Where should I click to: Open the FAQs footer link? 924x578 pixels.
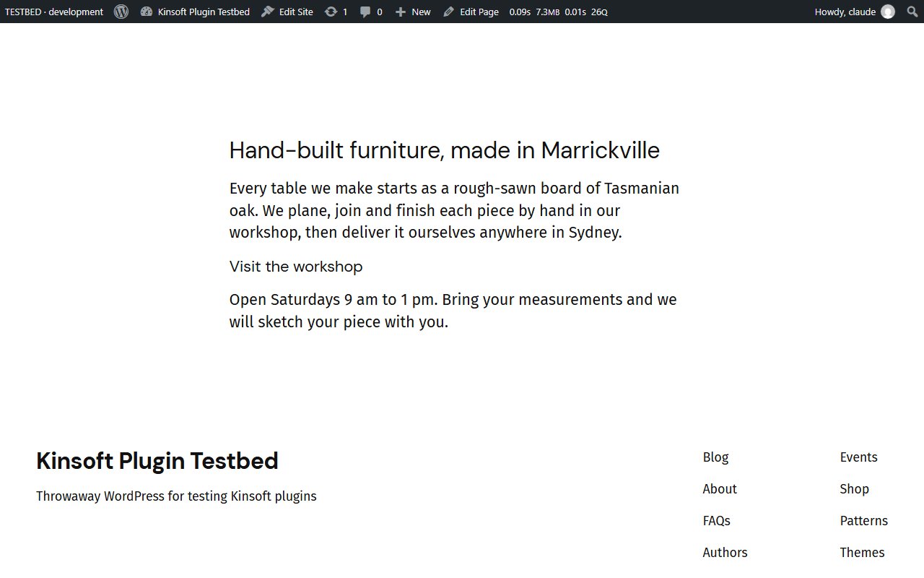[x=716, y=521]
